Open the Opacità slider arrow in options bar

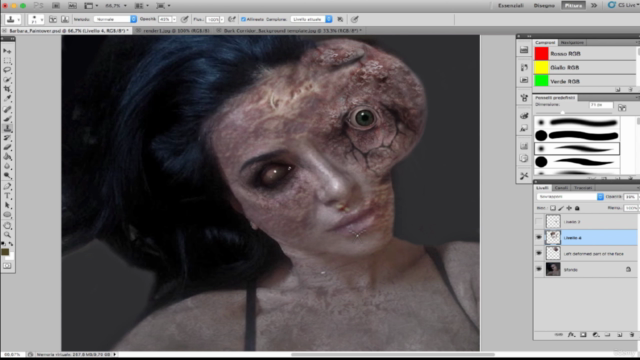174,19
